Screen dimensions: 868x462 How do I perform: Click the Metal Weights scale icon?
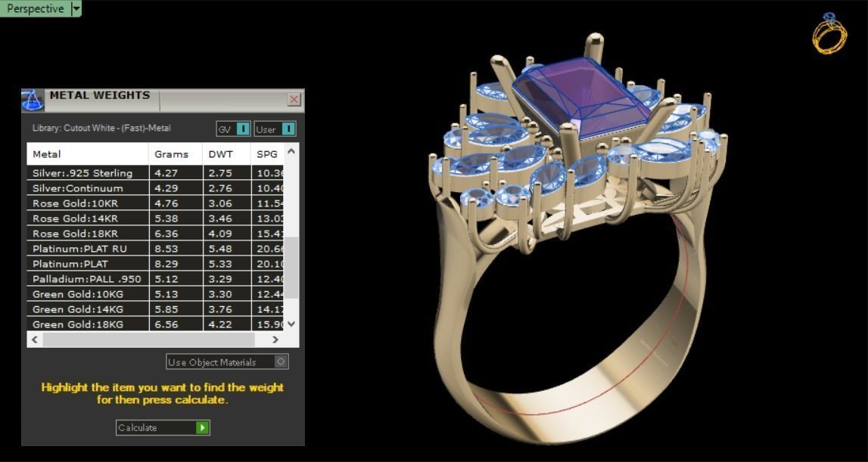coord(33,100)
